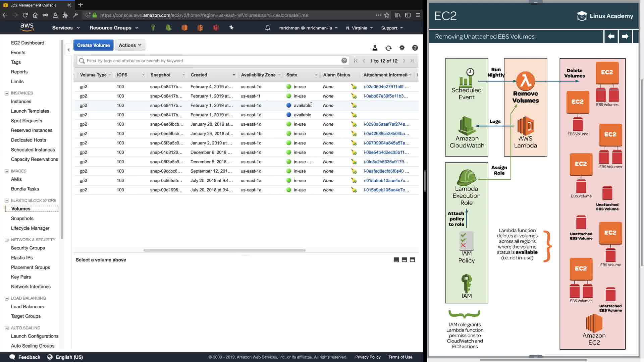Click the volume filter search field
This screenshot has height=362, width=644.
(x=211, y=61)
